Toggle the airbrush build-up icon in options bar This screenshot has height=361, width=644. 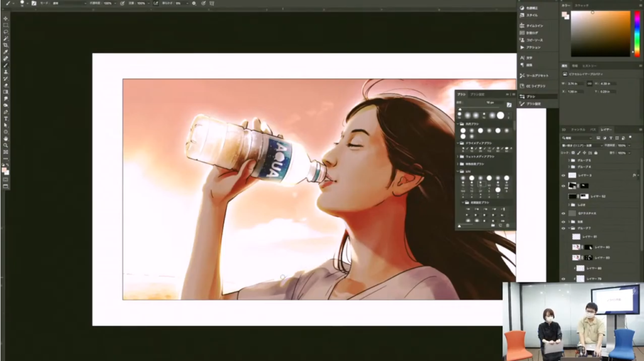coord(156,3)
